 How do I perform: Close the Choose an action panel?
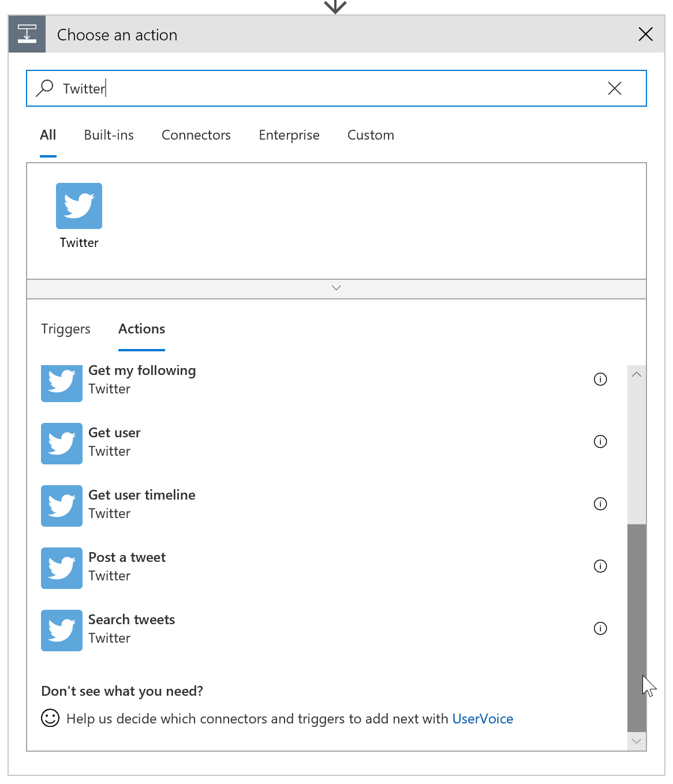pyautogui.click(x=646, y=34)
